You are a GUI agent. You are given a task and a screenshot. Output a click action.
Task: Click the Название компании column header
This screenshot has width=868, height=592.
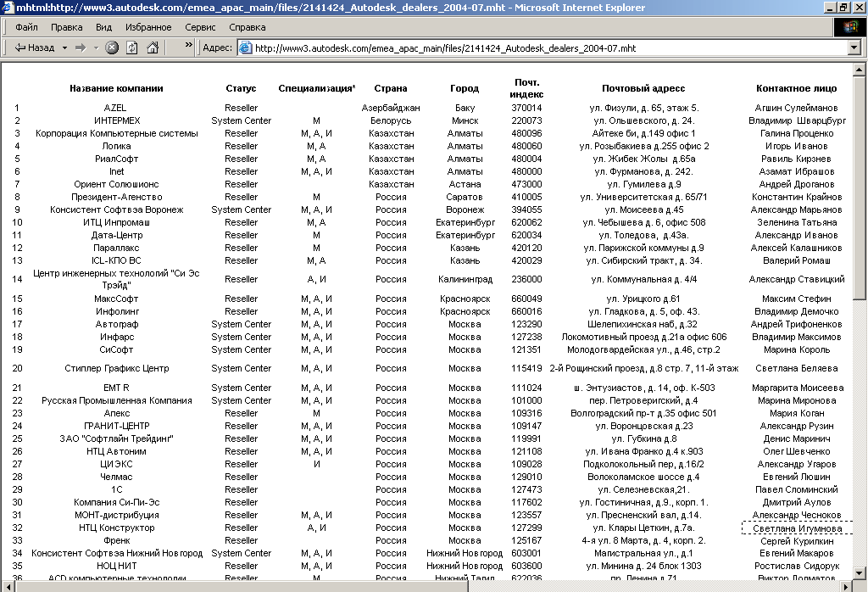116,88
